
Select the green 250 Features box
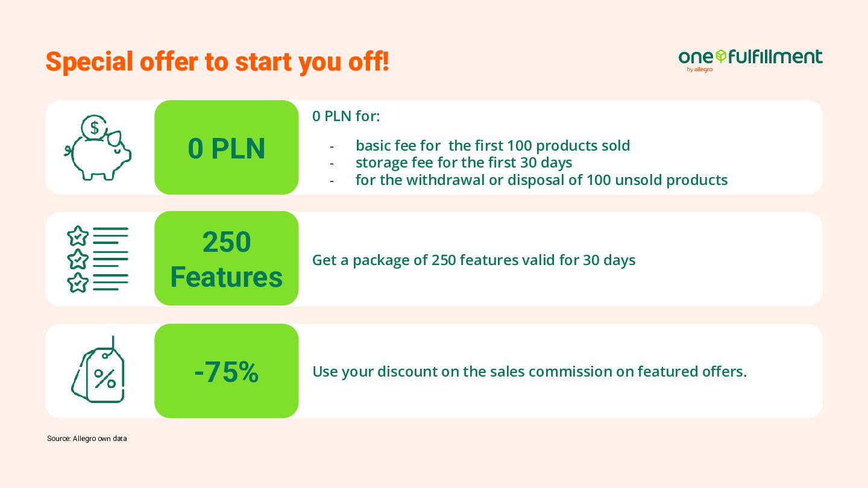point(227,258)
